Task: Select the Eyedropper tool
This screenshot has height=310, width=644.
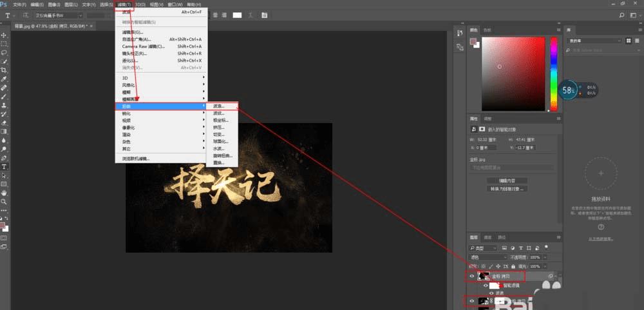Action: coord(4,79)
